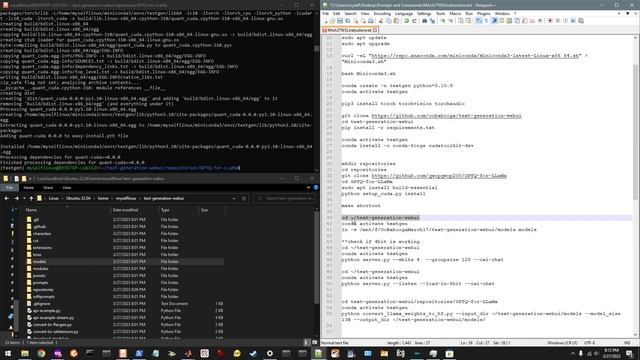The image size is (640, 360).
Task: Open Customize Quick Access Toolbar dropdown in Explorer
Action: point(30,178)
